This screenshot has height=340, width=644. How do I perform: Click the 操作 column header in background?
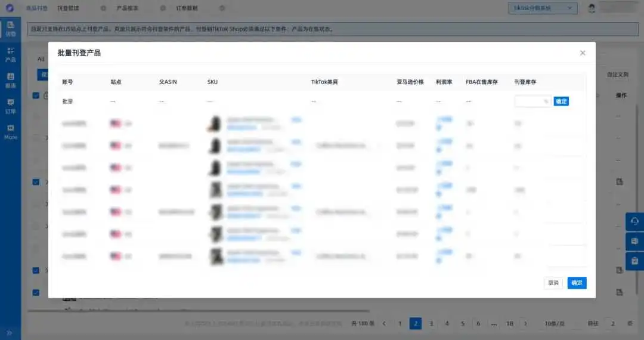pyautogui.click(x=621, y=95)
